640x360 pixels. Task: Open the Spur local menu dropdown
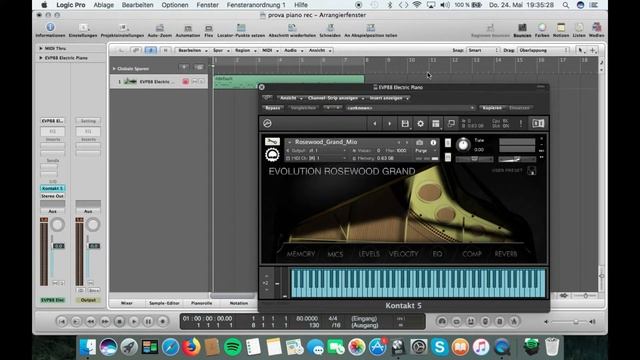point(221,50)
